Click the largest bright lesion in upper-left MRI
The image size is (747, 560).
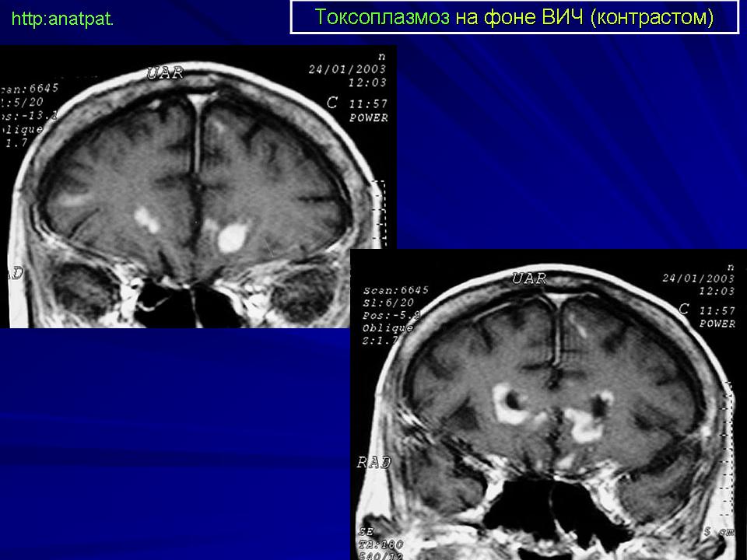[232, 236]
